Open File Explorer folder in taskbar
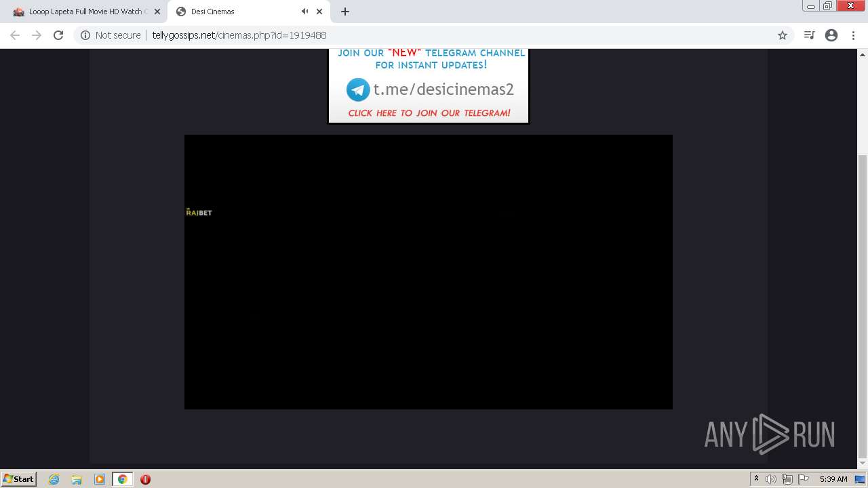868x488 pixels. click(77, 479)
